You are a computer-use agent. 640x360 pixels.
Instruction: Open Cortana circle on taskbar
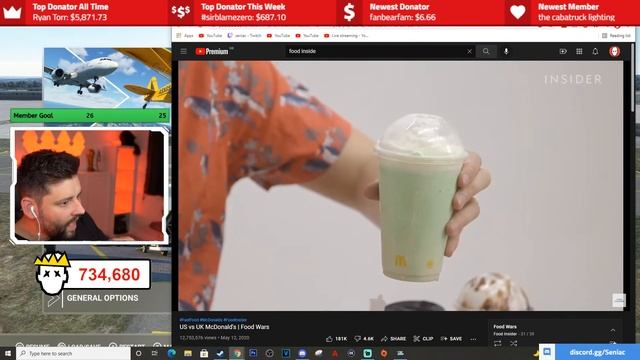pos(138,353)
